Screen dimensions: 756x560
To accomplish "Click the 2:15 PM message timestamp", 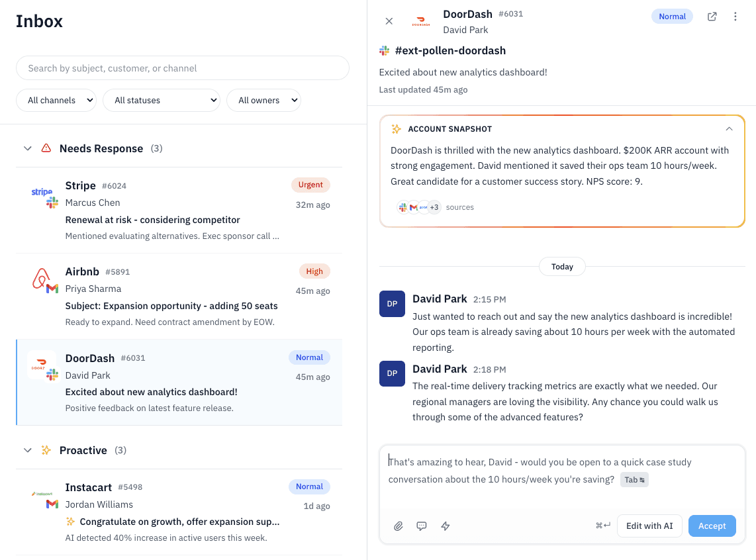I will (x=489, y=299).
